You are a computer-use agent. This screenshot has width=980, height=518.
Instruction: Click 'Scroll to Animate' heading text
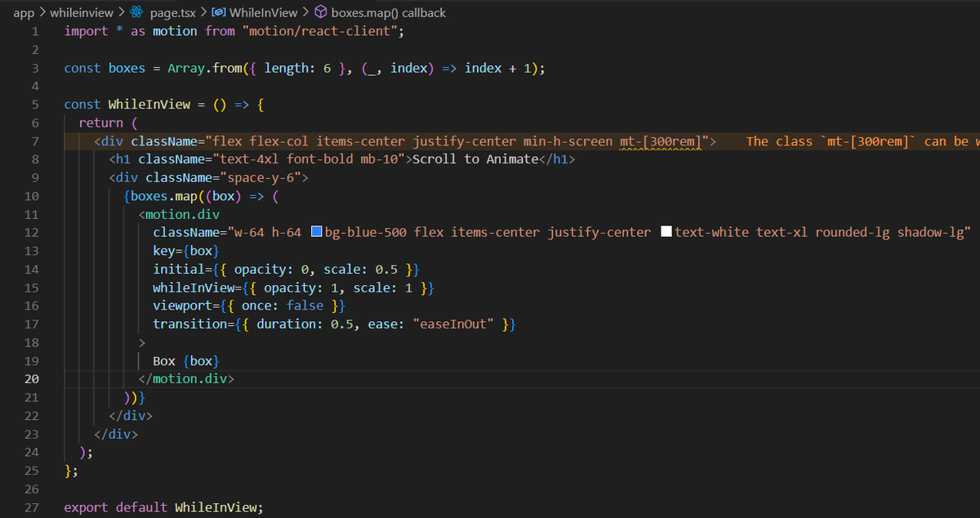point(475,159)
